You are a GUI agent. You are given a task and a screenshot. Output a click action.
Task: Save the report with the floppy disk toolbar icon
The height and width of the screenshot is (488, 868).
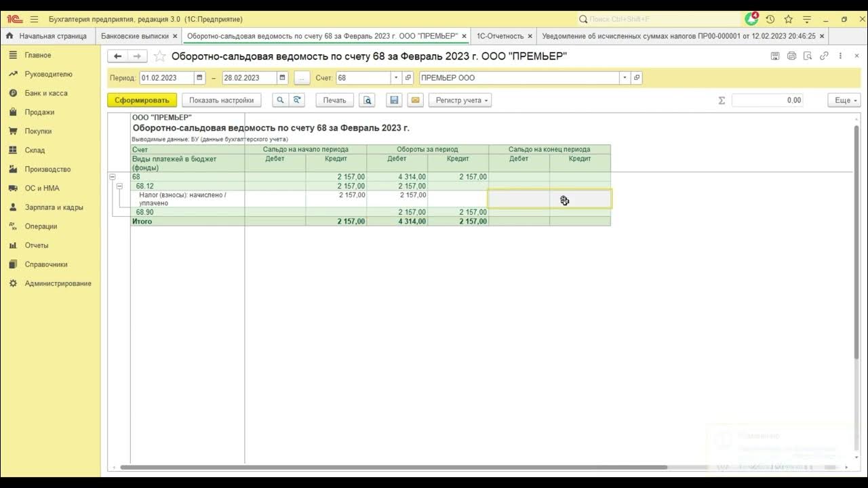394,100
